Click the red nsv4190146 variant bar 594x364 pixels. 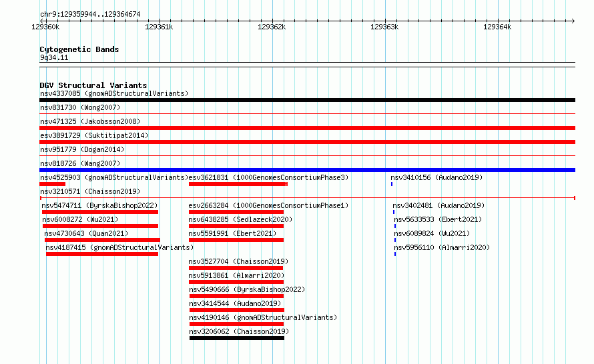[236, 324]
